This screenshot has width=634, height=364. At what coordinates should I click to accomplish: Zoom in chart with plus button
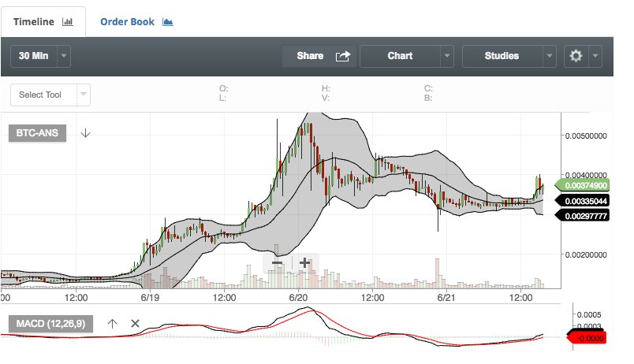click(305, 263)
